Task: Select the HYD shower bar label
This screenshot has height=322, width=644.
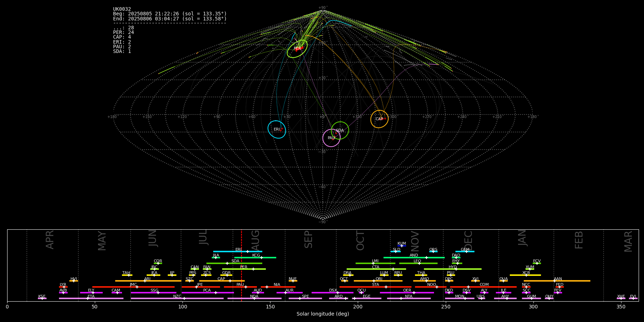Action: click(x=453, y=267)
